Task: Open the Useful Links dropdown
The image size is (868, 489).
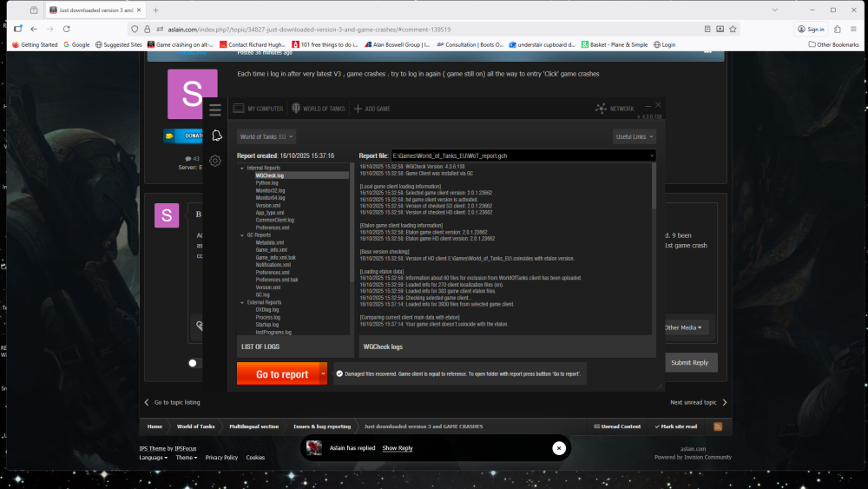Action: coord(635,136)
